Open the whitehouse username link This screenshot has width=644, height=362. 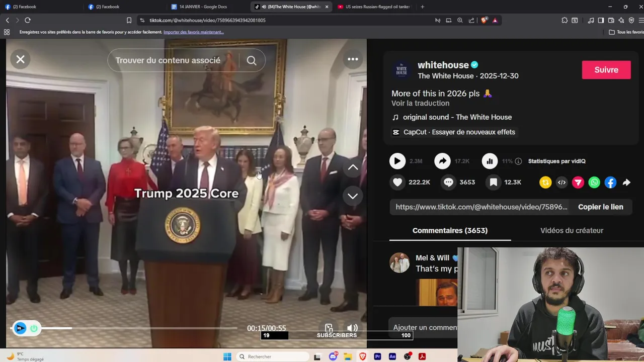point(443,65)
